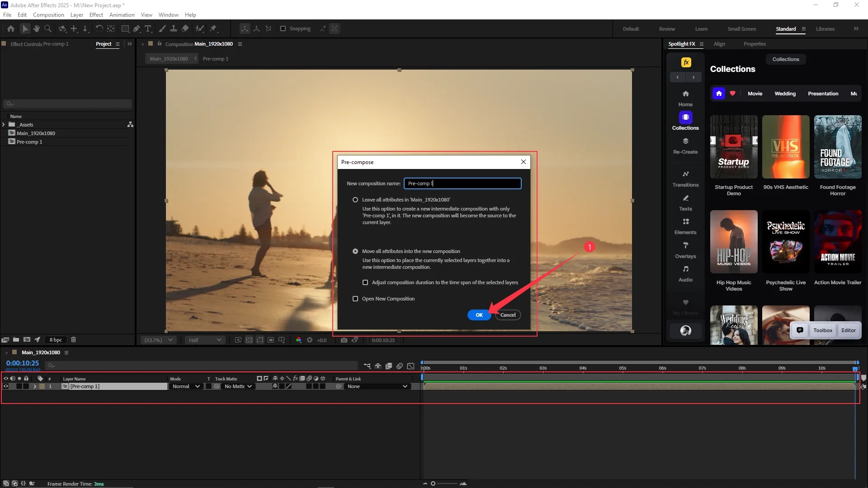Expand the _Assets folder
This screenshot has height=488, width=868.
pyautogui.click(x=4, y=125)
